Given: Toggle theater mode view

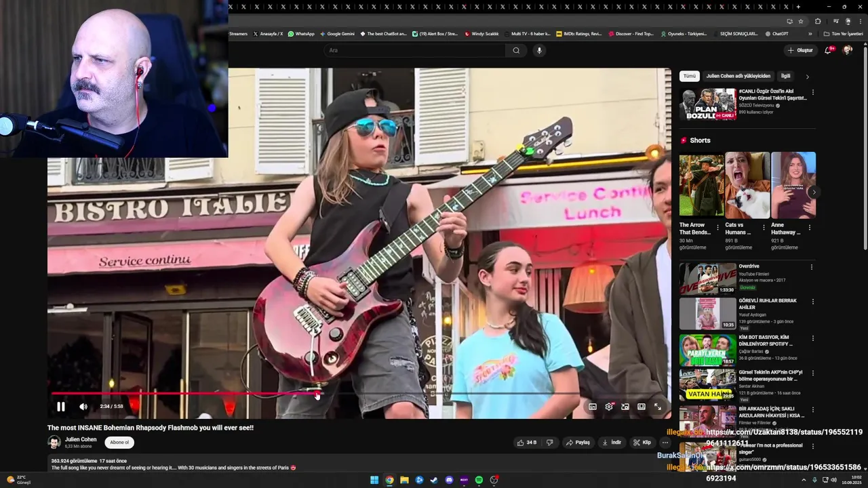Looking at the screenshot, I should 642,407.
